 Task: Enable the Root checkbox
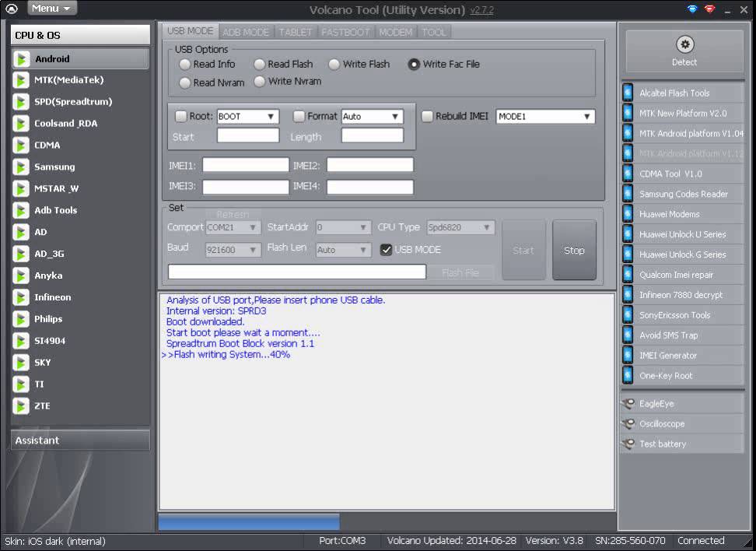click(180, 116)
